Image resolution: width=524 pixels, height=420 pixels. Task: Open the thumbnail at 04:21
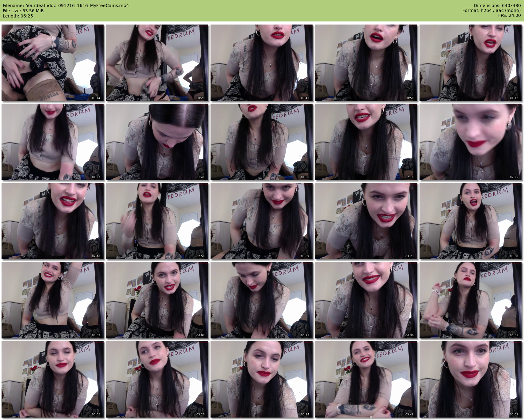pyautogui.click(x=261, y=300)
